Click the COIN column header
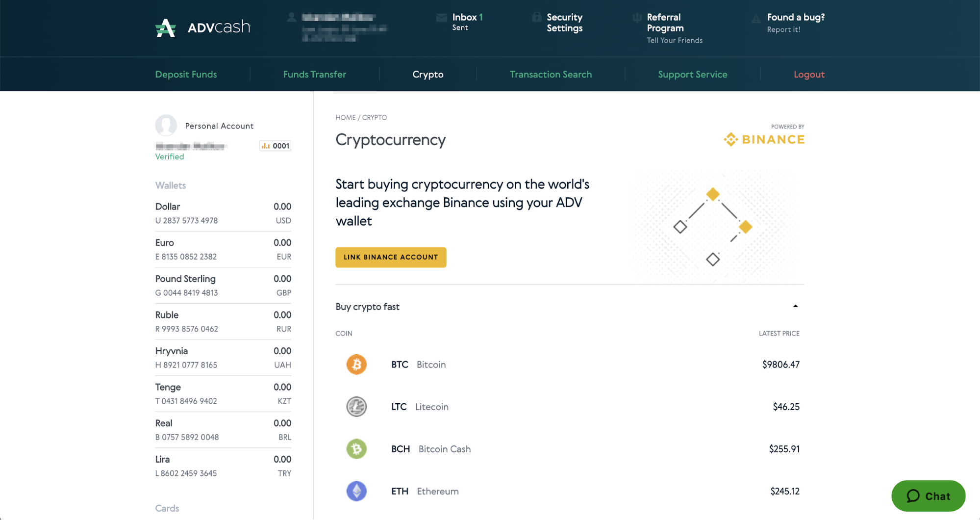 [344, 334]
